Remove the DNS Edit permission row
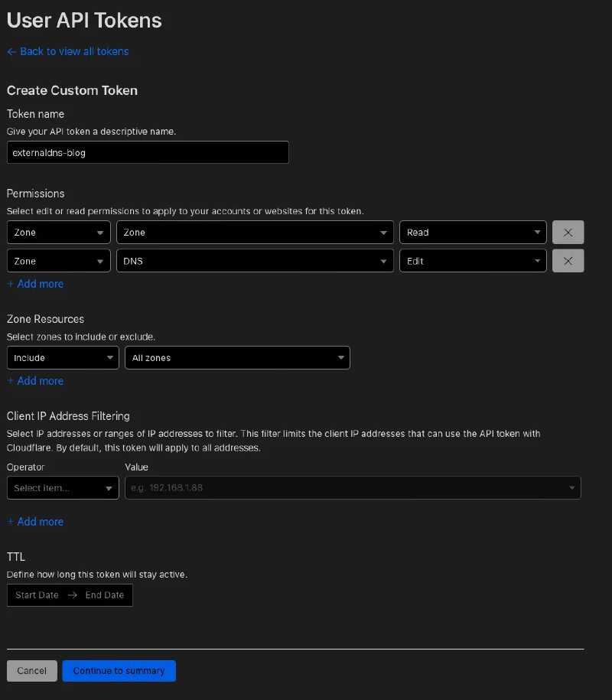This screenshot has height=700, width=612. click(x=568, y=261)
